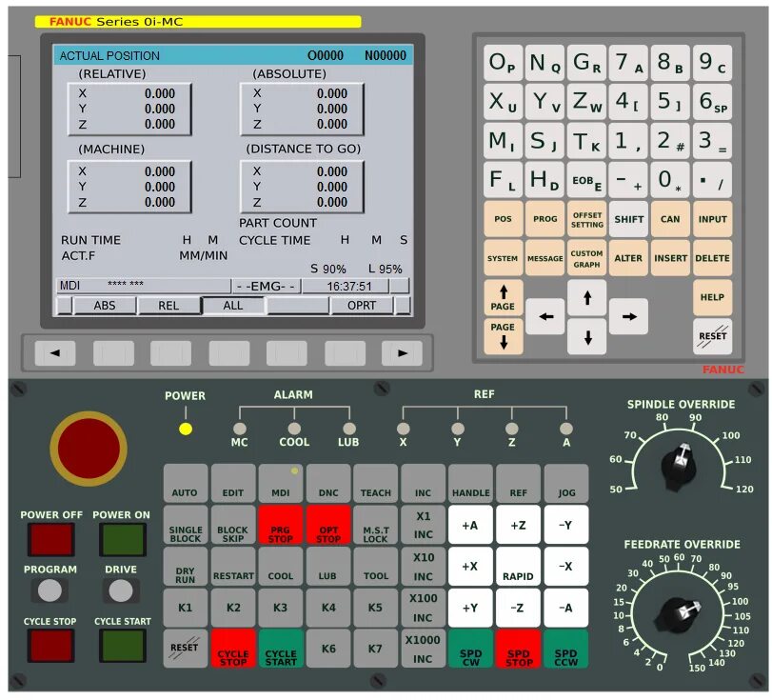
Task: Open the OFFSET SETTING screen
Action: [587, 219]
